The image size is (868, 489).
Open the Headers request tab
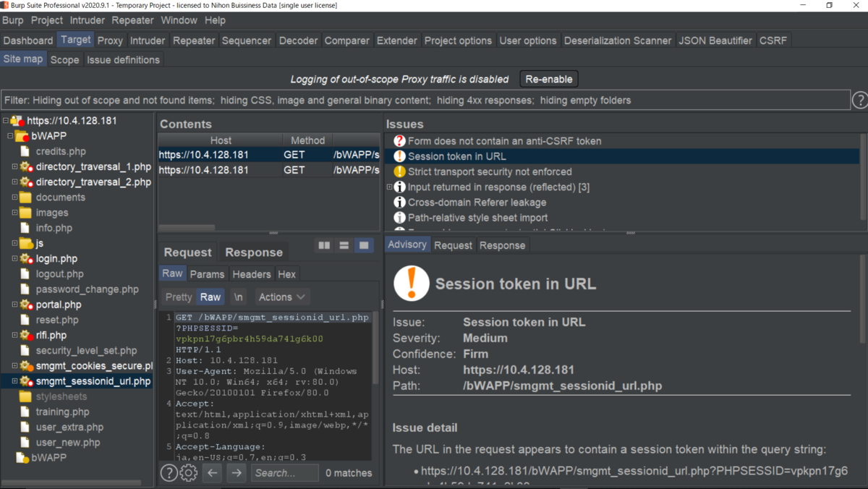251,274
